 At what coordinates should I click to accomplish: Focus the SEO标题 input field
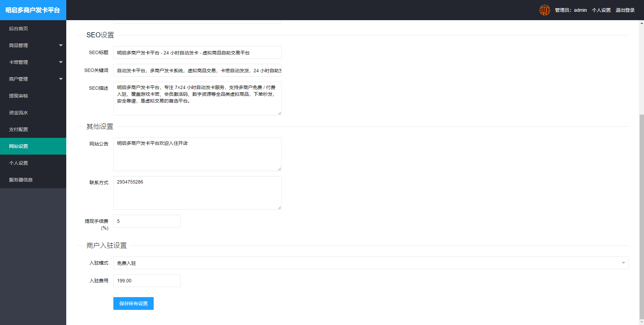(197, 53)
